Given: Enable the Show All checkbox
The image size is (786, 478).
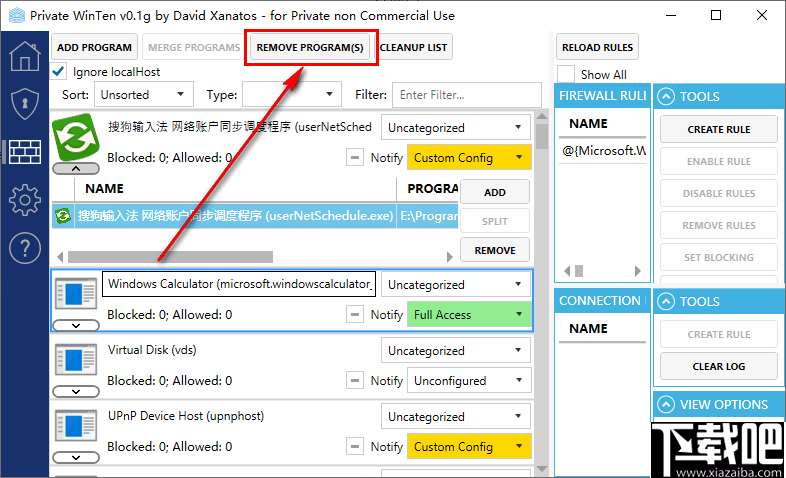Looking at the screenshot, I should (566, 74).
